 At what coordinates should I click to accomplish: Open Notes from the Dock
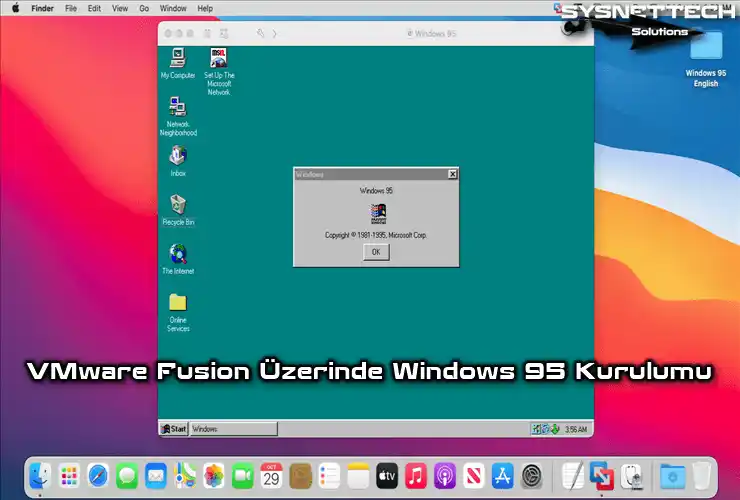358,475
